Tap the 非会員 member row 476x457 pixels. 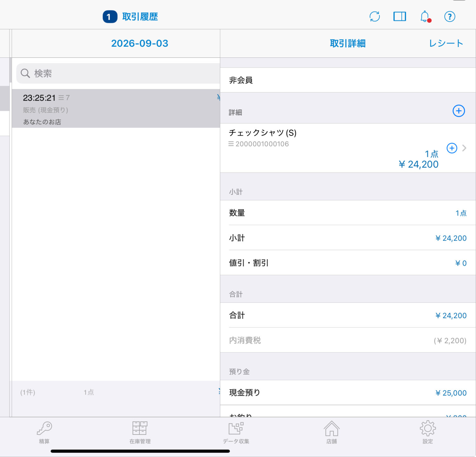tap(348, 80)
